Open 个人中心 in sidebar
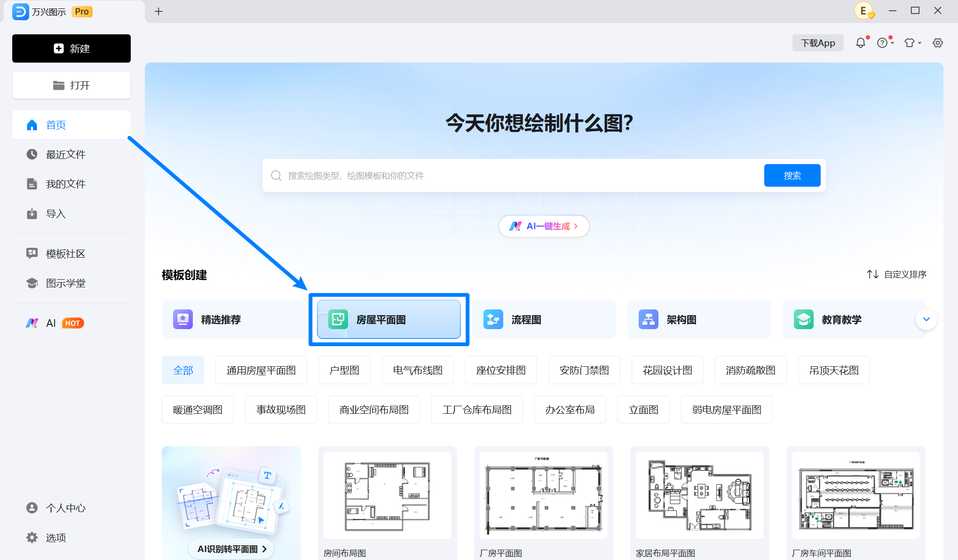Screen dimensions: 958x560 click(x=71, y=508)
